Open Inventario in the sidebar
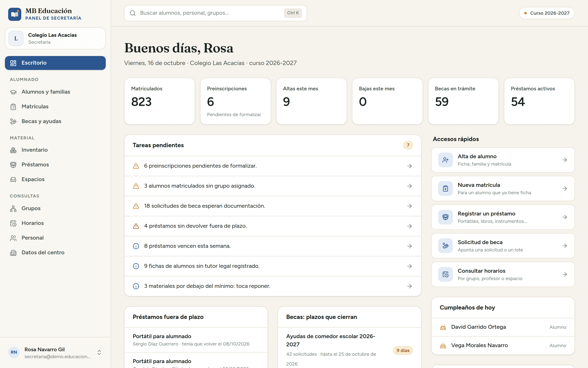Image resolution: width=588 pixels, height=368 pixels. (x=55, y=150)
